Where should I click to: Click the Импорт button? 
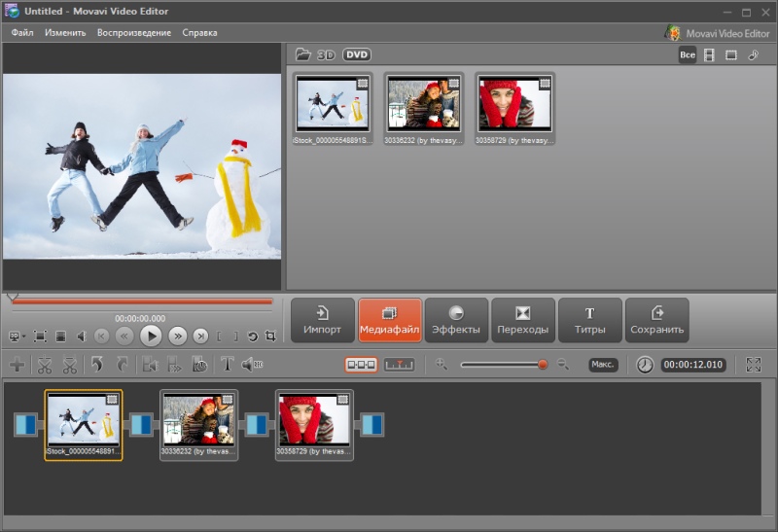tap(323, 320)
